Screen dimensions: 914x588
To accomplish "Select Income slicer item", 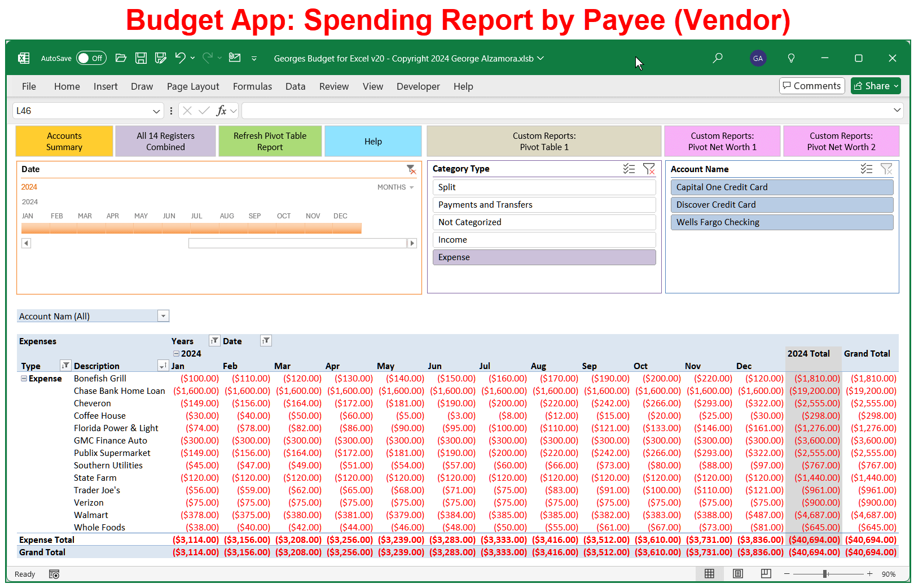I will tap(544, 240).
